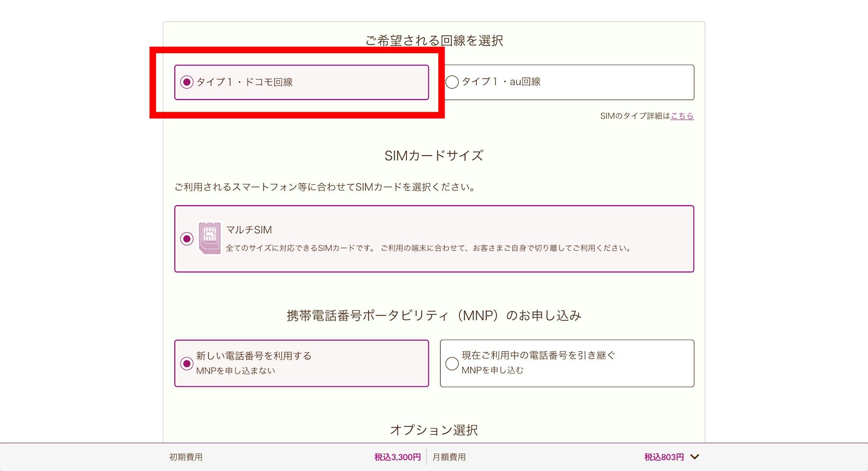Click the ご希望される回線を選択 heading
The width and height of the screenshot is (868, 471).
[x=434, y=40]
